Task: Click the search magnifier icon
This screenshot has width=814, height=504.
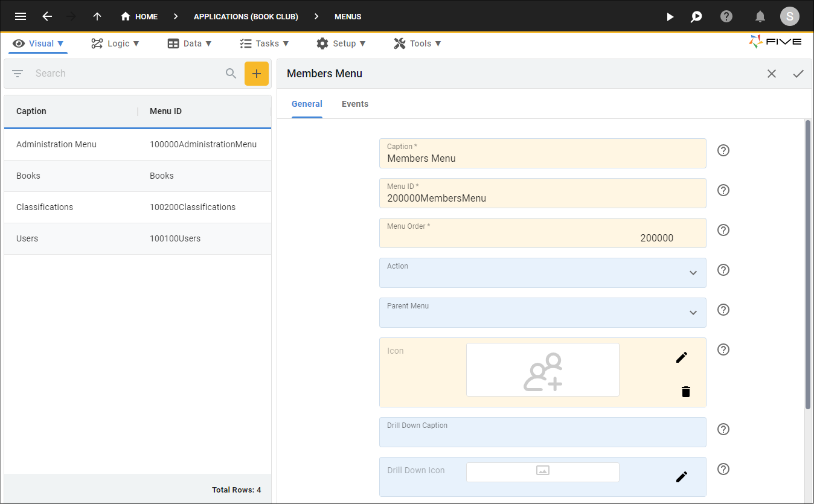Action: pos(231,74)
